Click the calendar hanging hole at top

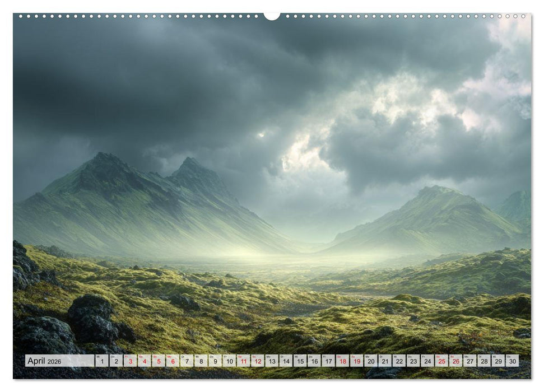(x=272, y=16)
